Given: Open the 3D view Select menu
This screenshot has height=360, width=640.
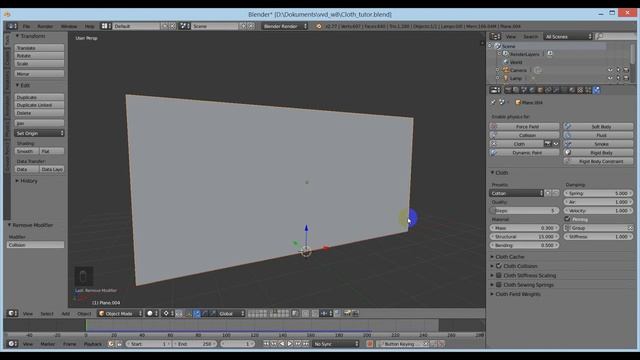Looking at the screenshot, I should pyautogui.click(x=47, y=313).
